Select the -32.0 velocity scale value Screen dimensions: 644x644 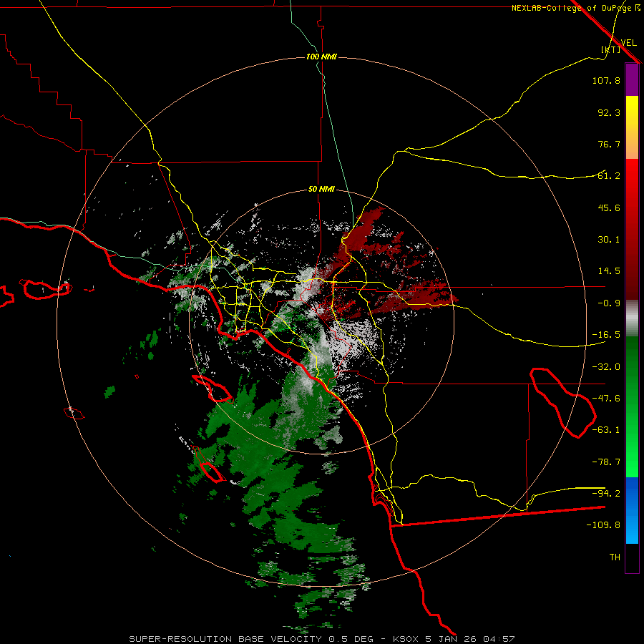tap(606, 367)
